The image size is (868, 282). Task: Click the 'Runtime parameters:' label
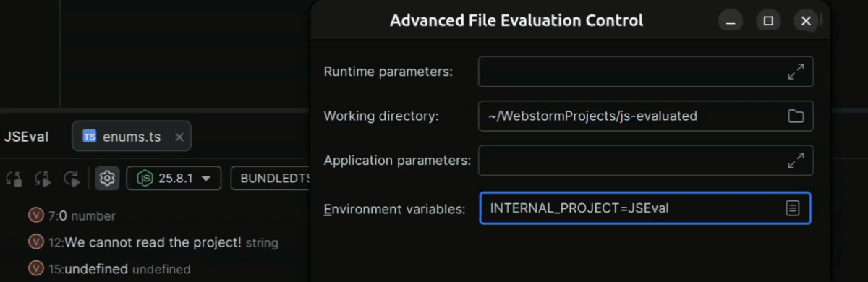coord(388,72)
